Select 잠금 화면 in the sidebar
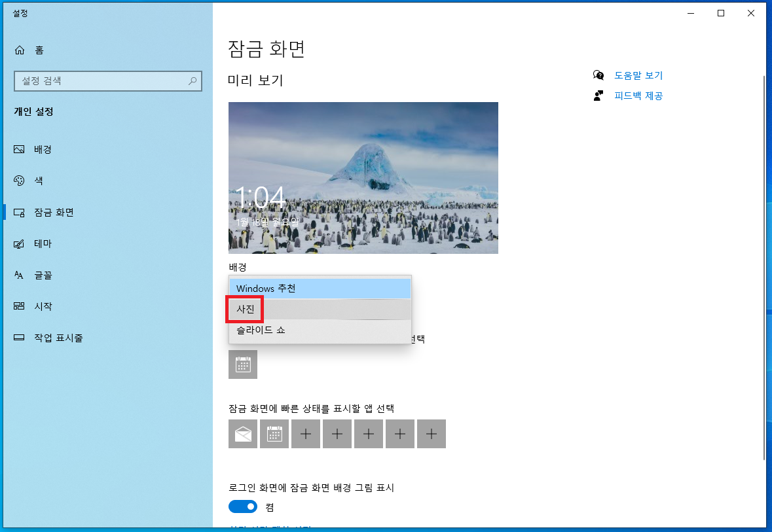 [43, 212]
